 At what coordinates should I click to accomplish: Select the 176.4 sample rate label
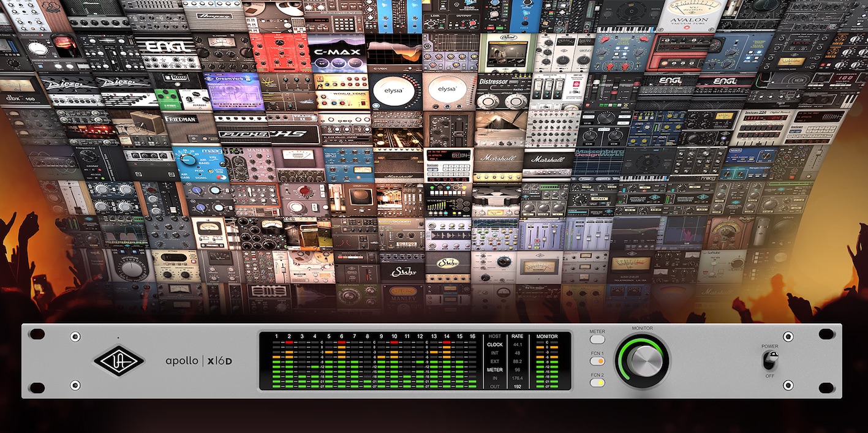[517, 378]
